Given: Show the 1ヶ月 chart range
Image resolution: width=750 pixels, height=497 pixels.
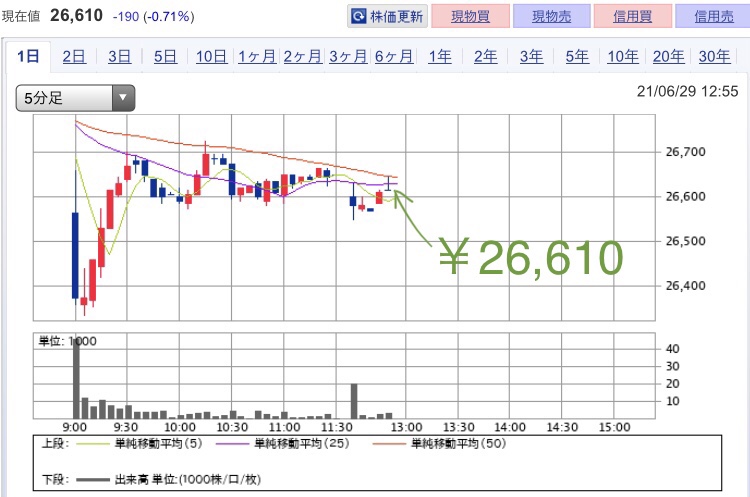Looking at the screenshot, I should [x=257, y=56].
